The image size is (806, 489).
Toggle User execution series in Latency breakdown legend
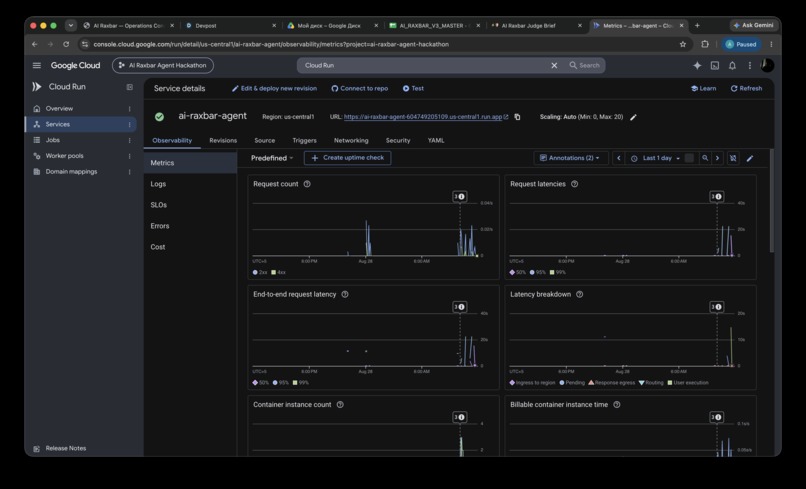click(688, 383)
